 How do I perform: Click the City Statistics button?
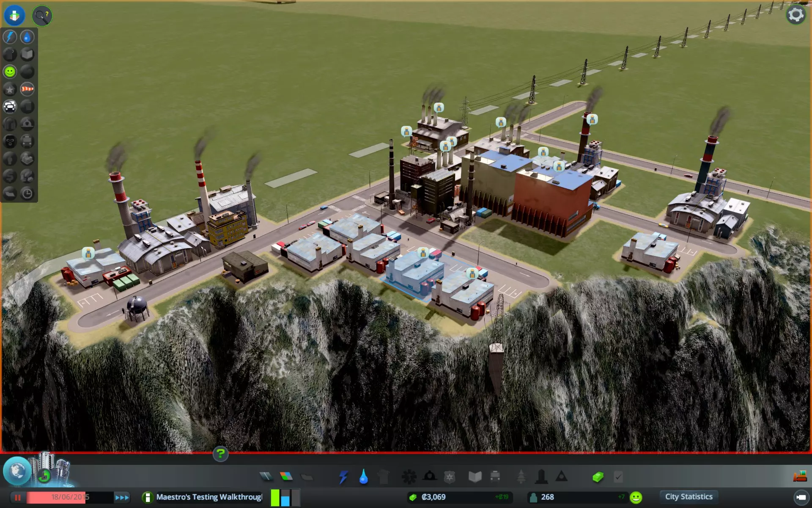pos(689,497)
